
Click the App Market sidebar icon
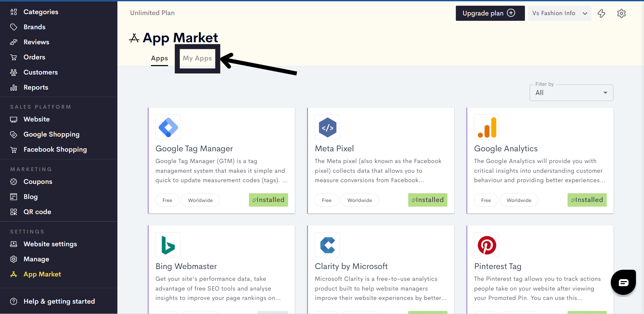(x=13, y=274)
